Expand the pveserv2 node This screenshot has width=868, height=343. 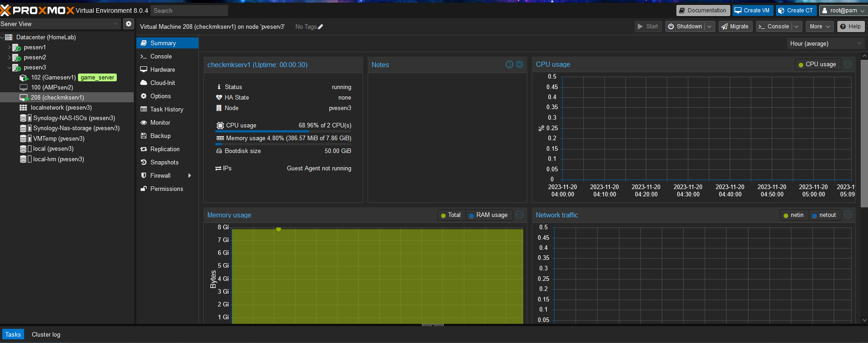pos(9,57)
